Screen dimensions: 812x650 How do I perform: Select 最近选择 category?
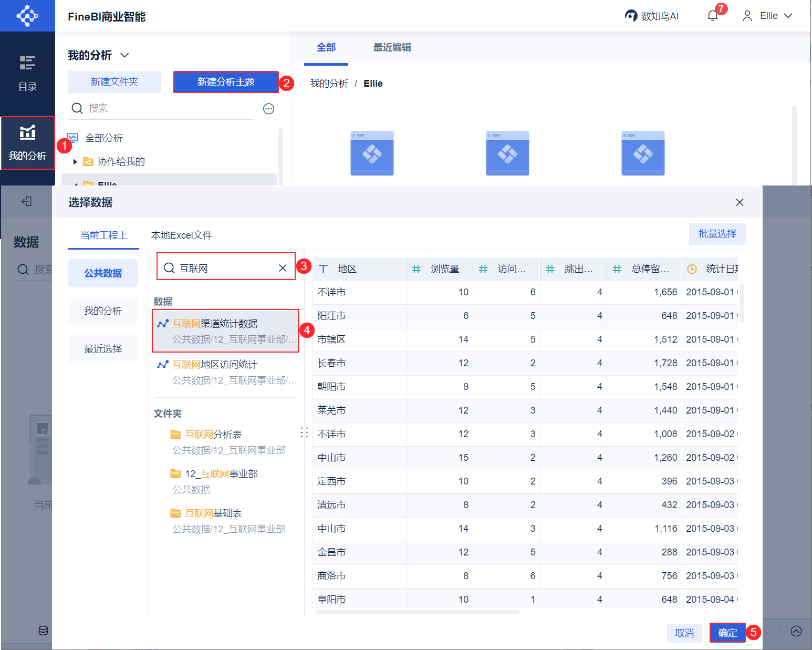(103, 349)
